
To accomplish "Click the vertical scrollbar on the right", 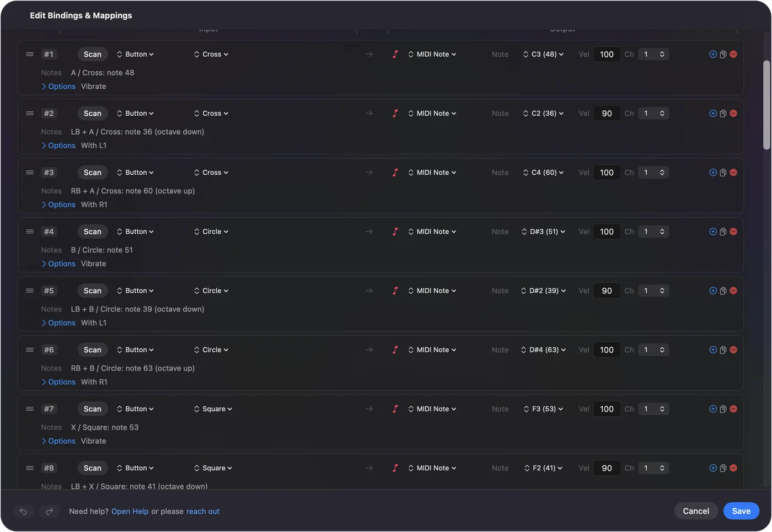I will (x=766, y=105).
